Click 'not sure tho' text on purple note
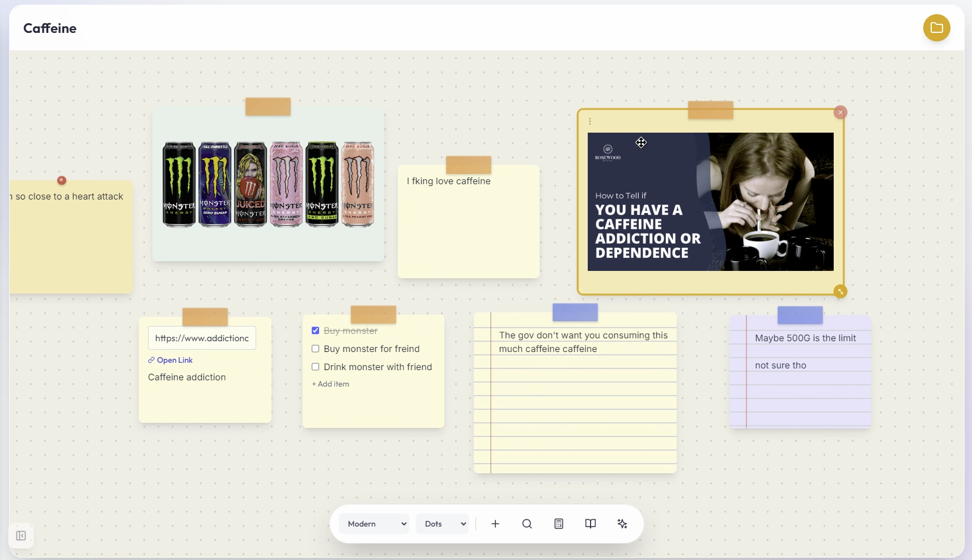Screen dimensions: 972x560 780,365
